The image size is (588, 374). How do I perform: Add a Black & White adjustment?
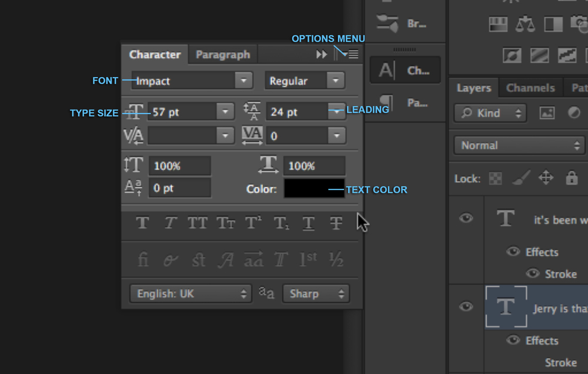pyautogui.click(x=553, y=24)
